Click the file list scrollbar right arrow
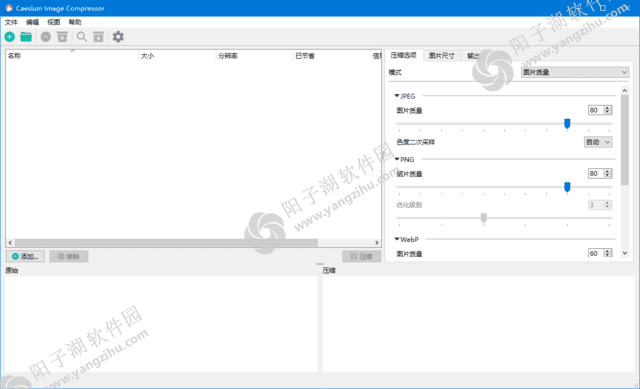This screenshot has width=640, height=389. pos(377,242)
